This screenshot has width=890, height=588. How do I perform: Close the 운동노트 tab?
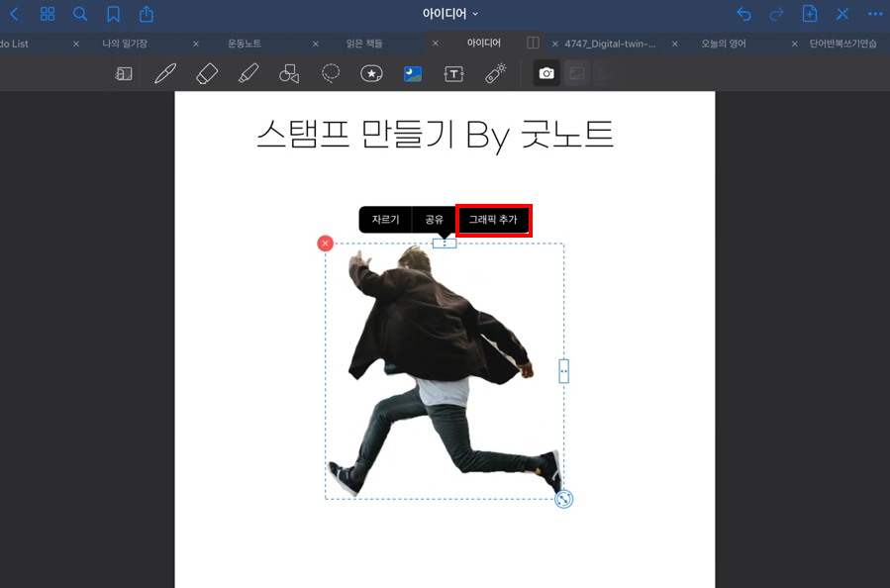coord(196,44)
